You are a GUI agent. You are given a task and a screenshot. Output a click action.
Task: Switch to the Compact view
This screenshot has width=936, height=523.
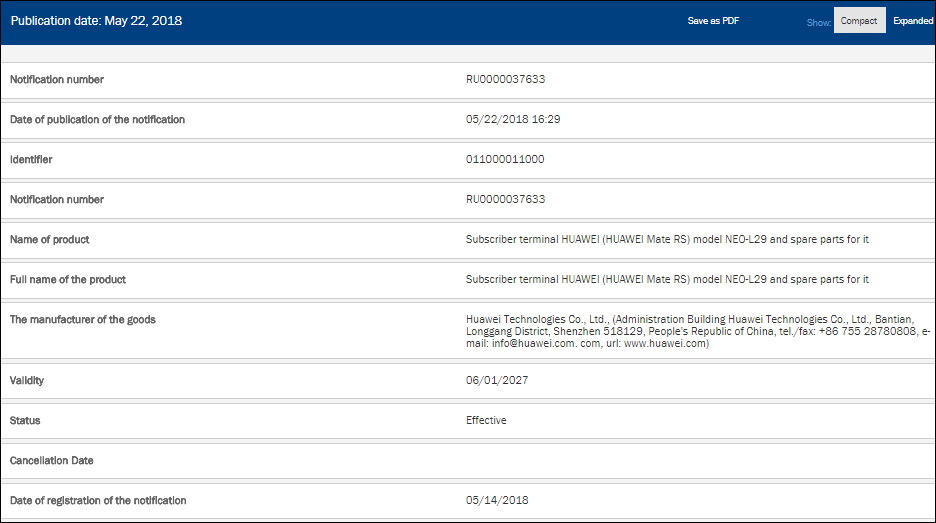[859, 21]
